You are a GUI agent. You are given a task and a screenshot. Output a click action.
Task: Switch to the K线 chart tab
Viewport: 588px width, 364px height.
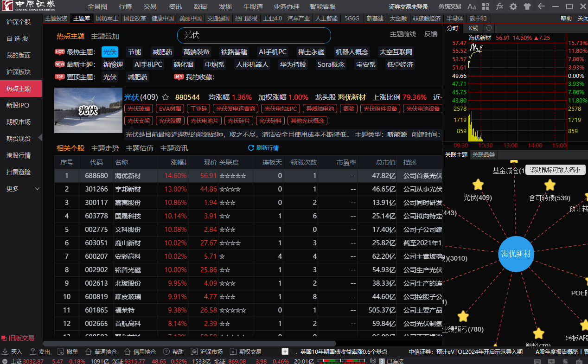(x=473, y=28)
